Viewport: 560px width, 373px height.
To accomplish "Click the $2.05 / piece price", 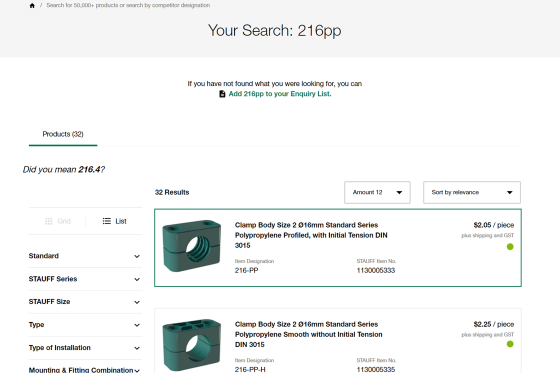I will pyautogui.click(x=494, y=225).
